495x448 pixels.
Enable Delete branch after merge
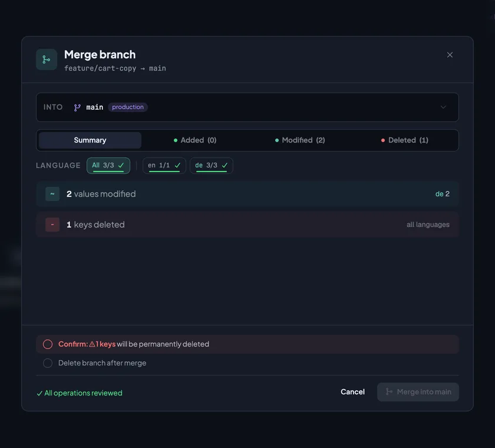48,363
